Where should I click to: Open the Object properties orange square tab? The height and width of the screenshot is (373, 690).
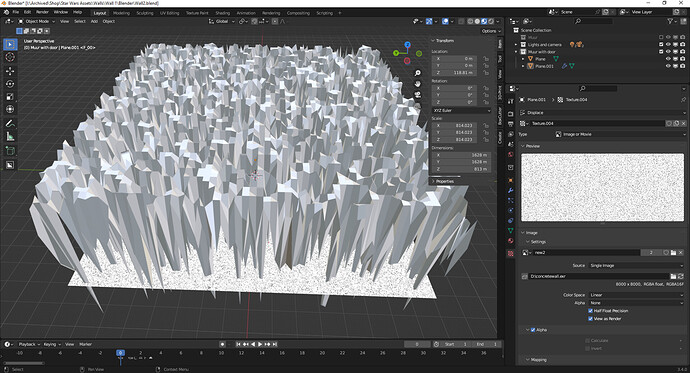(x=510, y=180)
